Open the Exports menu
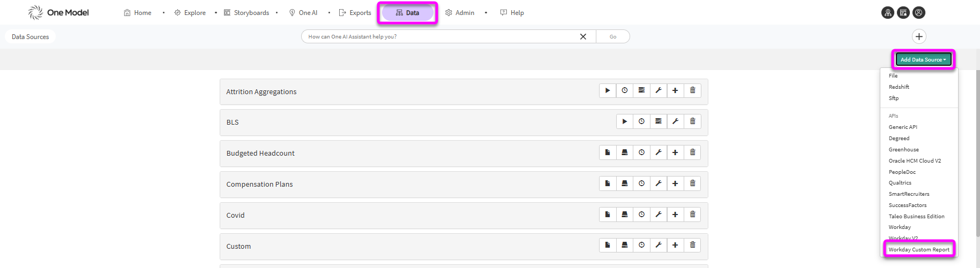The image size is (980, 268). (x=355, y=13)
